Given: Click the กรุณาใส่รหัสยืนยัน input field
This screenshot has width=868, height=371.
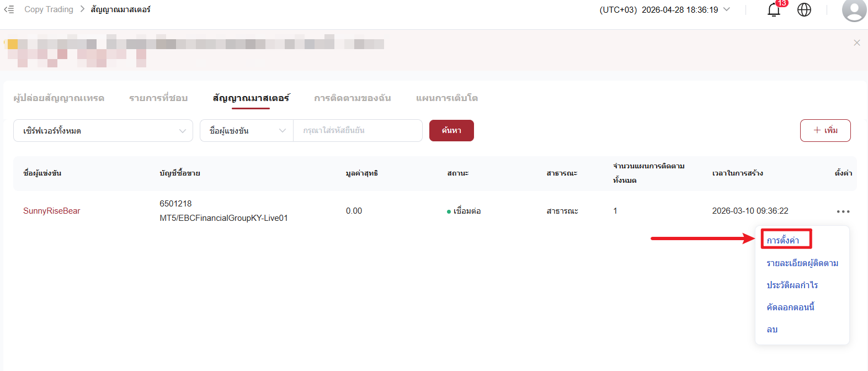Looking at the screenshot, I should tap(358, 131).
